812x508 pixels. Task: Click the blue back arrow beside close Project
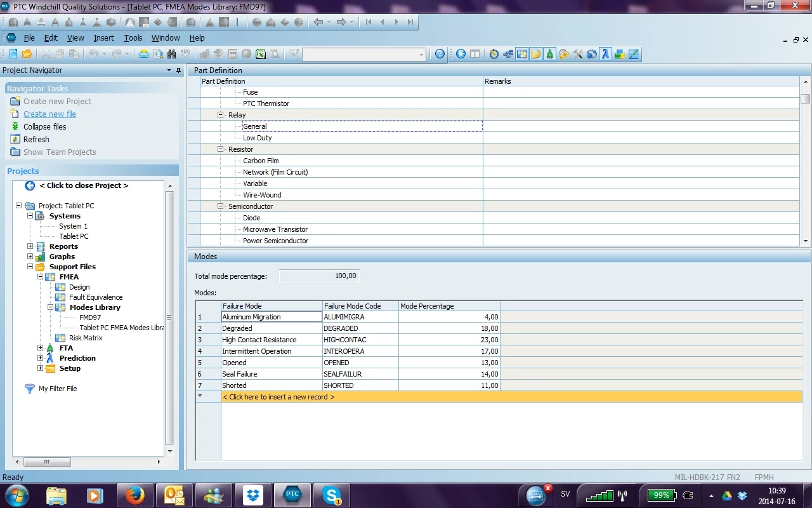click(x=30, y=185)
